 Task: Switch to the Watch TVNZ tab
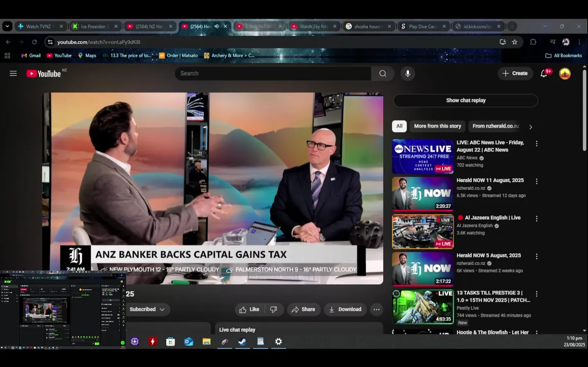[x=41, y=27]
